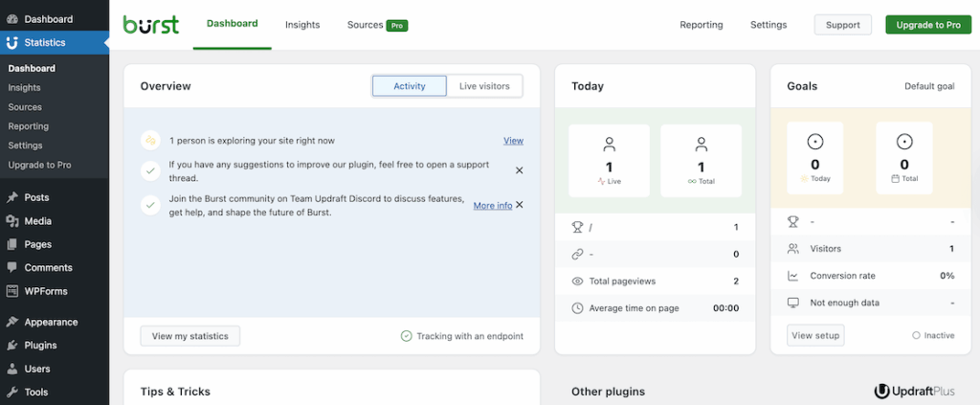Click the Burst logo
This screenshot has height=405, width=980.
click(150, 25)
